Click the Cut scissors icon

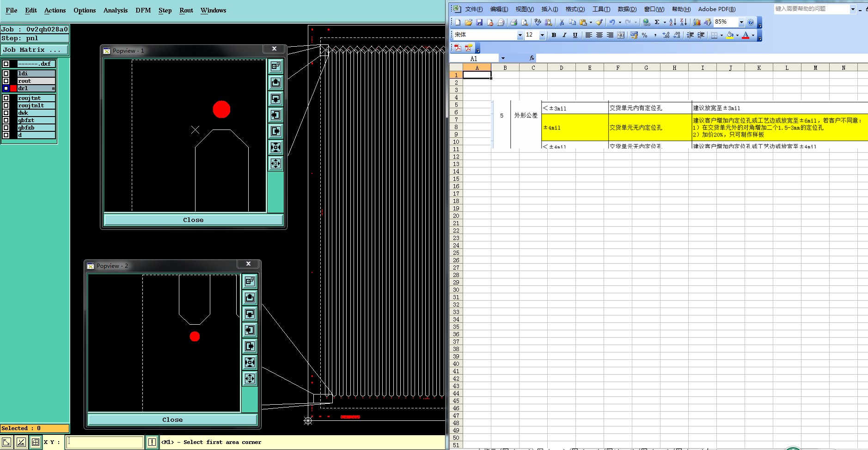tap(562, 22)
